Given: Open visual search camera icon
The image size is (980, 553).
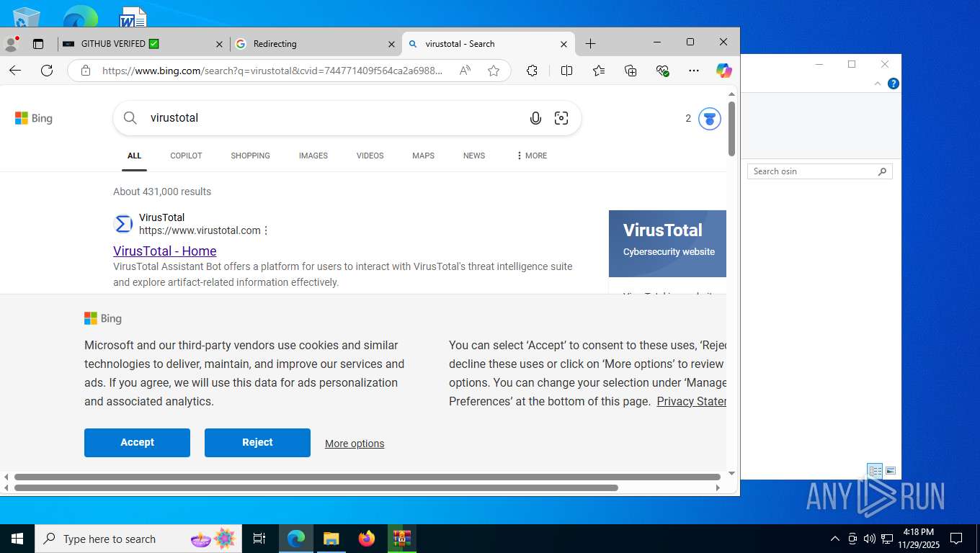Looking at the screenshot, I should click(561, 118).
